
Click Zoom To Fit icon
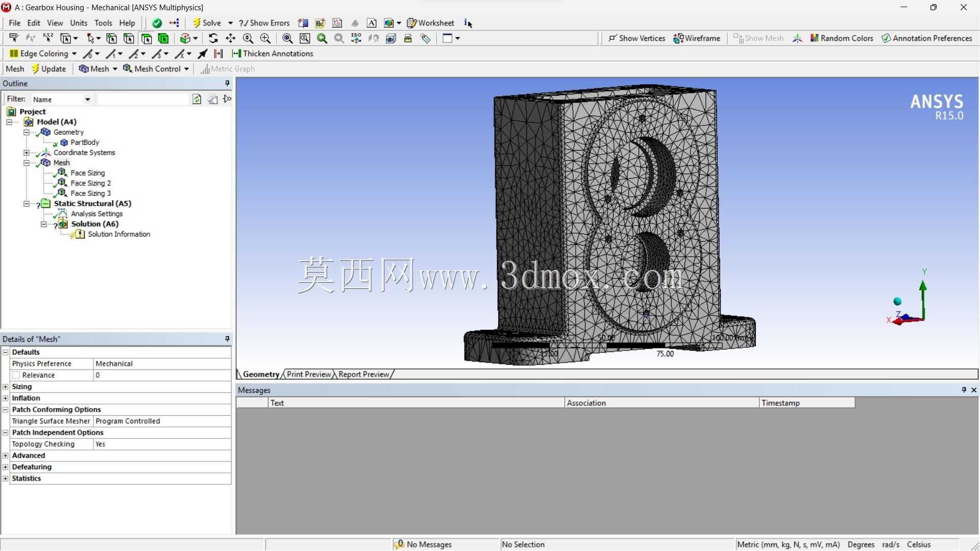[287, 38]
